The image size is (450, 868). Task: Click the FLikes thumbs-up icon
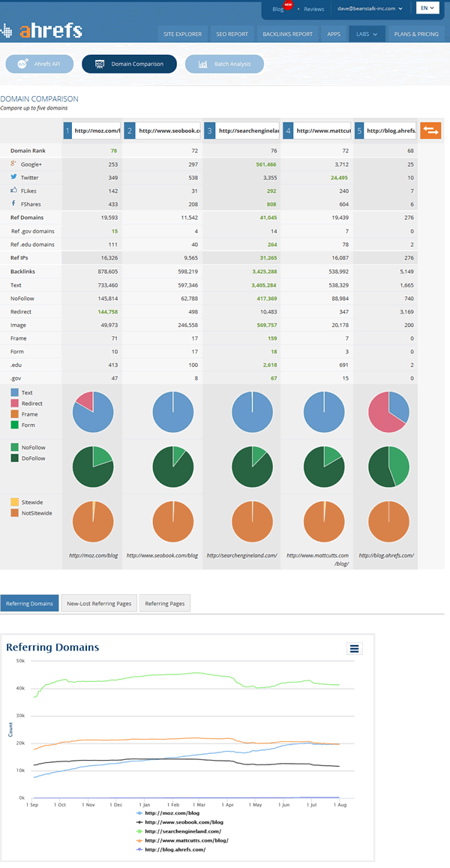13,191
